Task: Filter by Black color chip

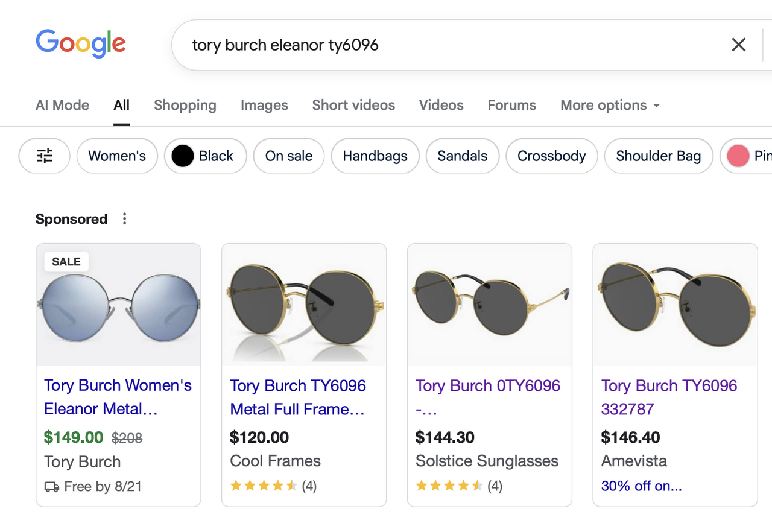Action: (x=205, y=156)
